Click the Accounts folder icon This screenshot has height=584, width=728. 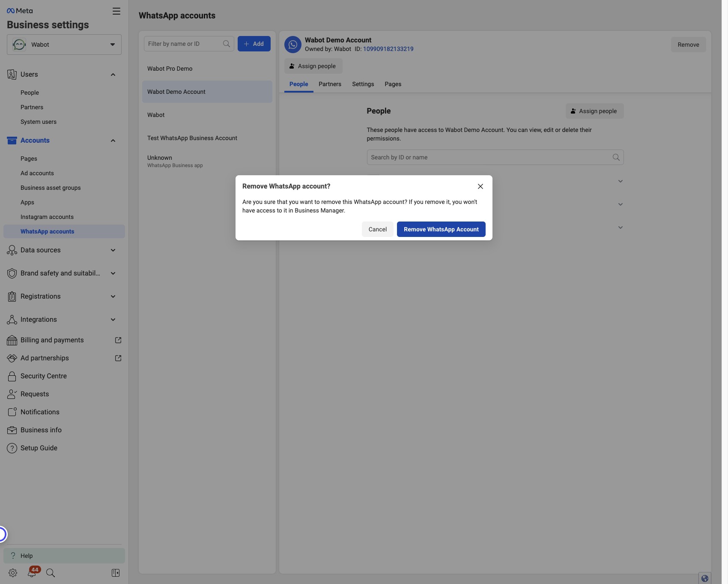coord(12,141)
